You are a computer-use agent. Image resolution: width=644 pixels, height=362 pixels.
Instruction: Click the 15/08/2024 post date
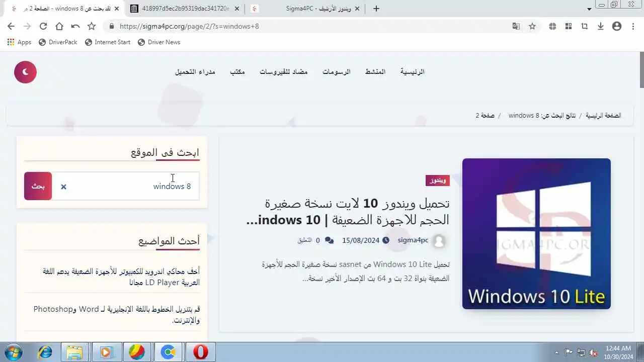pyautogui.click(x=361, y=240)
